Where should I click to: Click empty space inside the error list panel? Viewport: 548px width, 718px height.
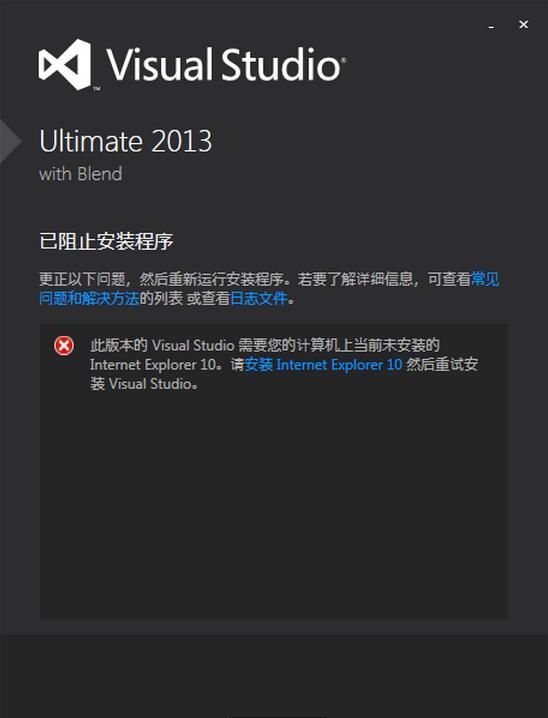pyautogui.click(x=274, y=504)
